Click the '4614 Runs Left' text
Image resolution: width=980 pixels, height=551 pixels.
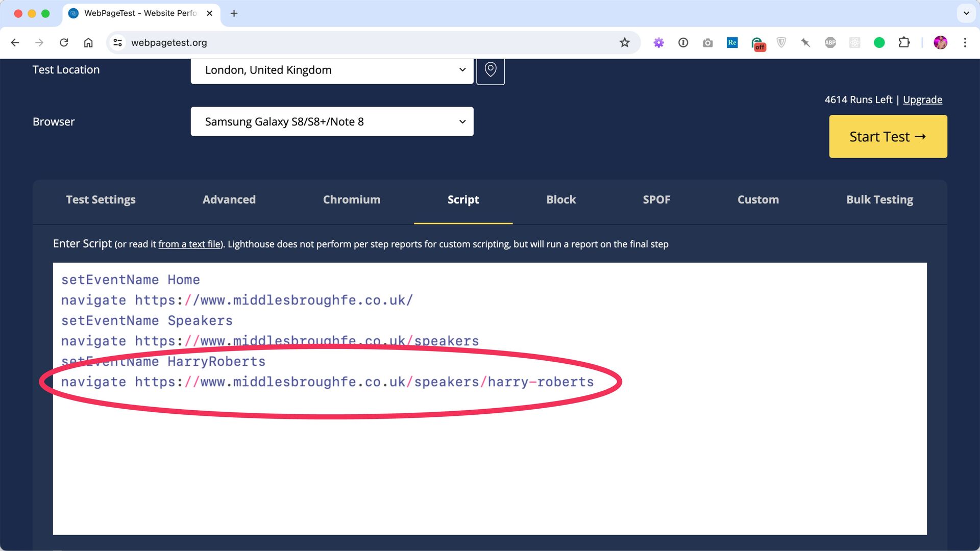tap(858, 99)
